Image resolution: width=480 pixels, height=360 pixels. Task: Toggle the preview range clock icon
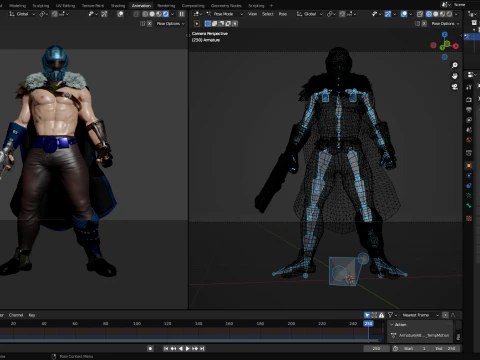click(395, 348)
